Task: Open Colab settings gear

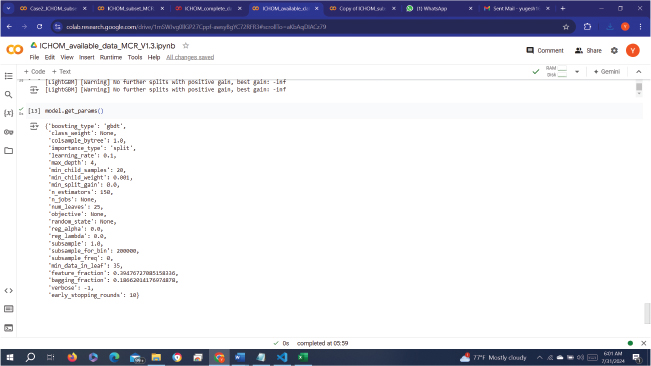Action: click(x=614, y=51)
